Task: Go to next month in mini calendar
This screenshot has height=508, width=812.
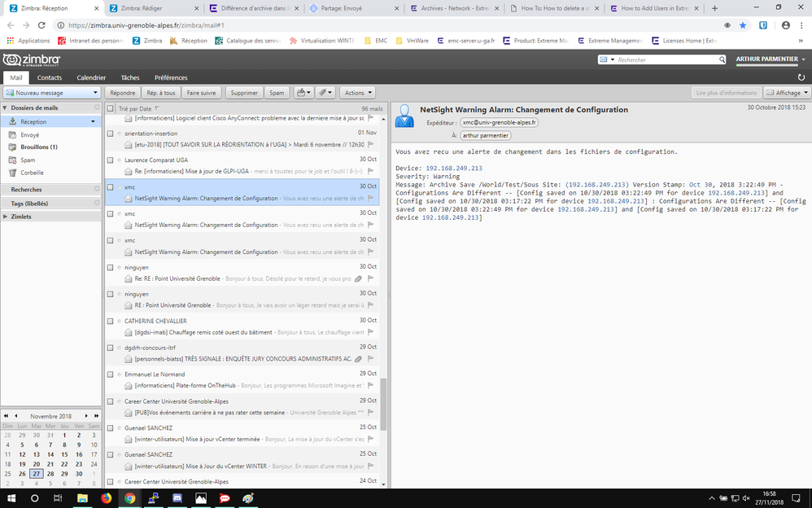Action: tap(88, 416)
